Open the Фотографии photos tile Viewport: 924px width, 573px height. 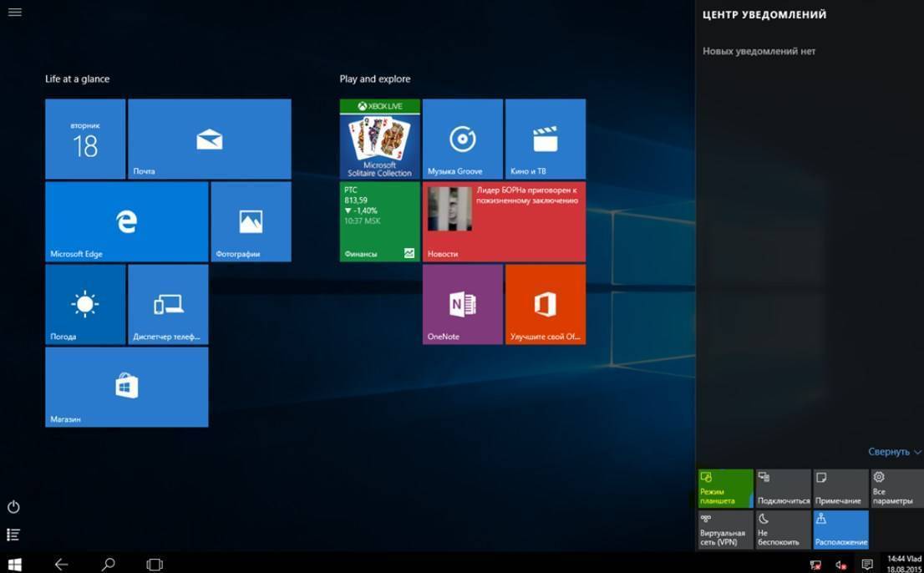pos(251,221)
